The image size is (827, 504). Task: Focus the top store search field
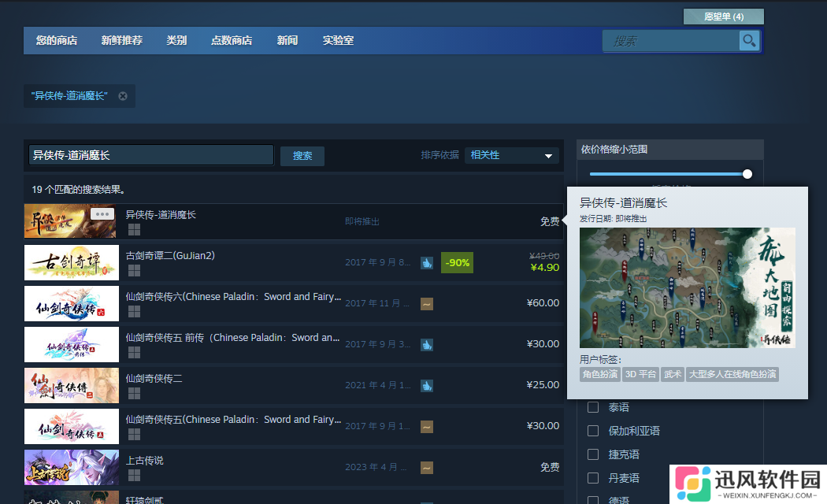671,41
